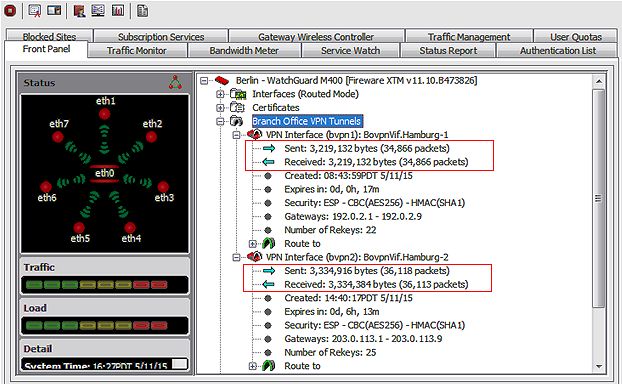Collapse the Branch Office VPN Tunnels node
Screen dimensions: 622x384
(220, 121)
